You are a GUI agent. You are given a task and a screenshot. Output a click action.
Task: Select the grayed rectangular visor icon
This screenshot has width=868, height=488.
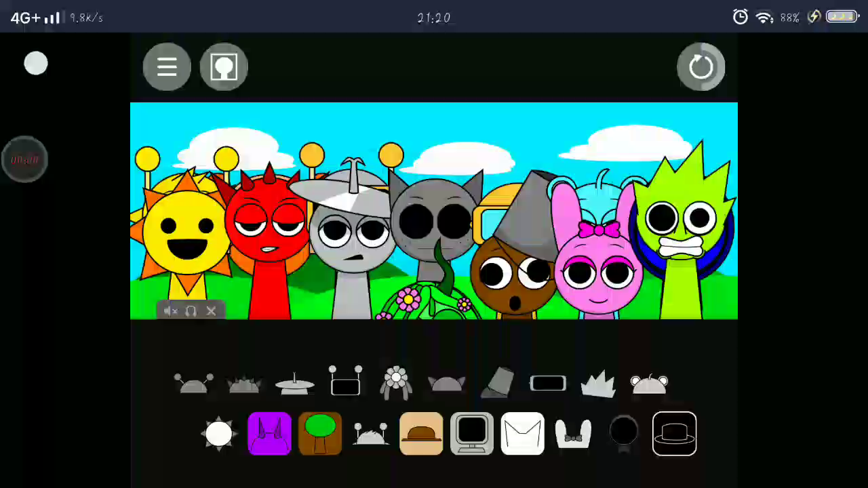tap(548, 384)
